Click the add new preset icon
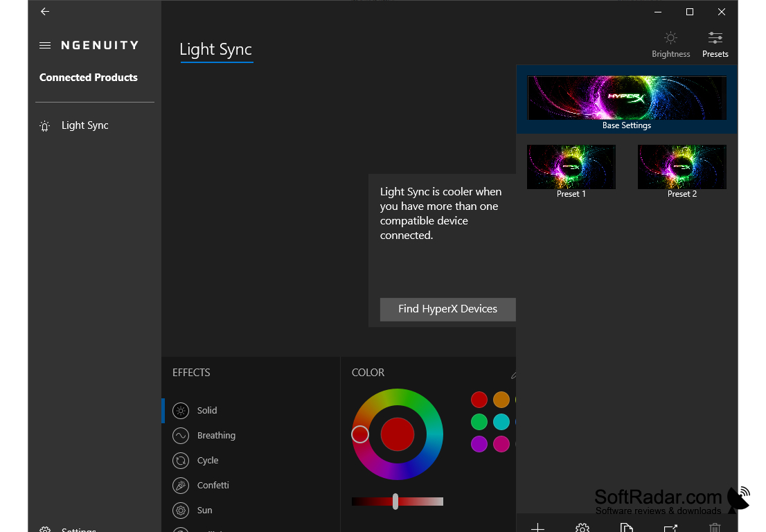The image size is (766, 532). [537, 527]
